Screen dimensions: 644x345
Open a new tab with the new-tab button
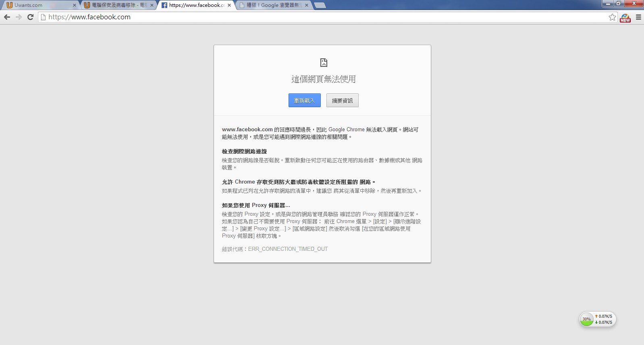tap(320, 5)
